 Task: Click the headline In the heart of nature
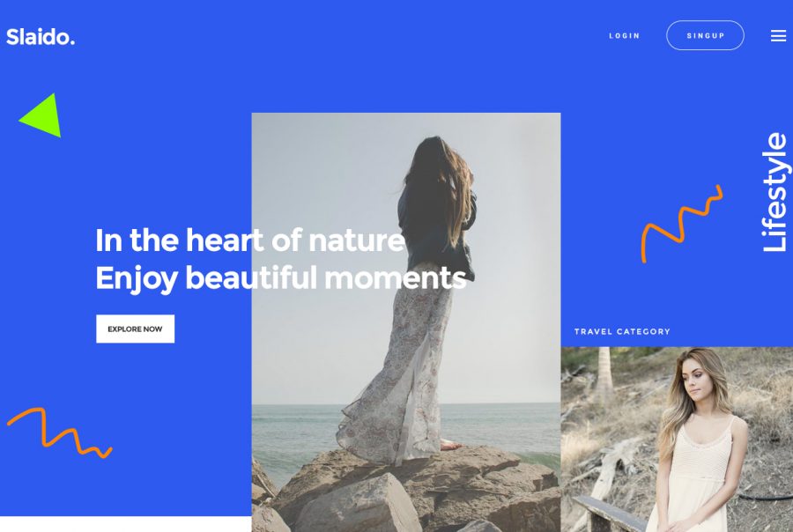tap(250, 240)
